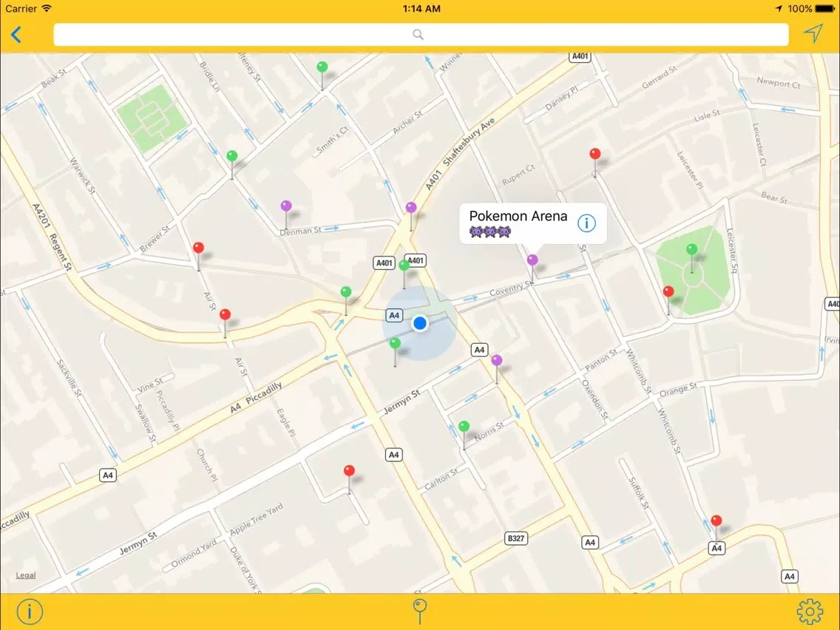Click the search input field
This screenshot has height=630, width=840.
[420, 35]
